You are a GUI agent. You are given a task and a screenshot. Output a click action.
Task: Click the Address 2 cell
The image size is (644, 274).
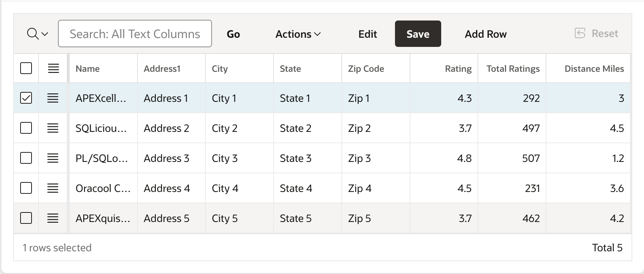click(171, 128)
